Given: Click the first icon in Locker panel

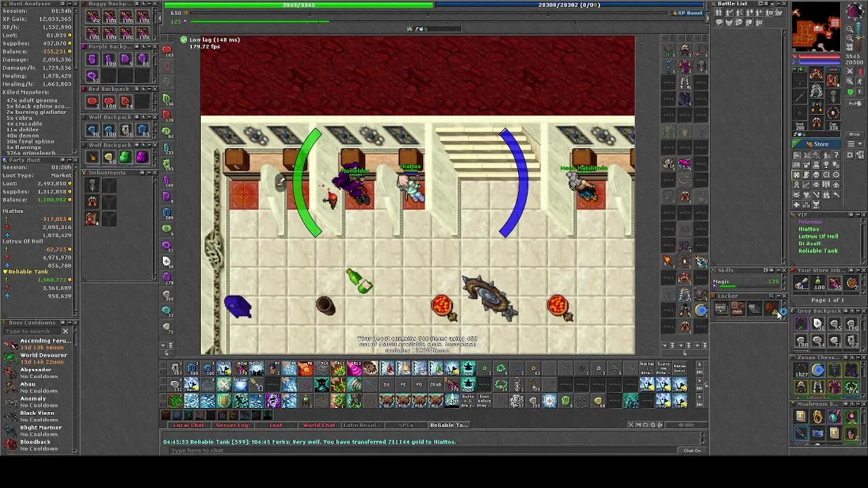Looking at the screenshot, I should [720, 309].
